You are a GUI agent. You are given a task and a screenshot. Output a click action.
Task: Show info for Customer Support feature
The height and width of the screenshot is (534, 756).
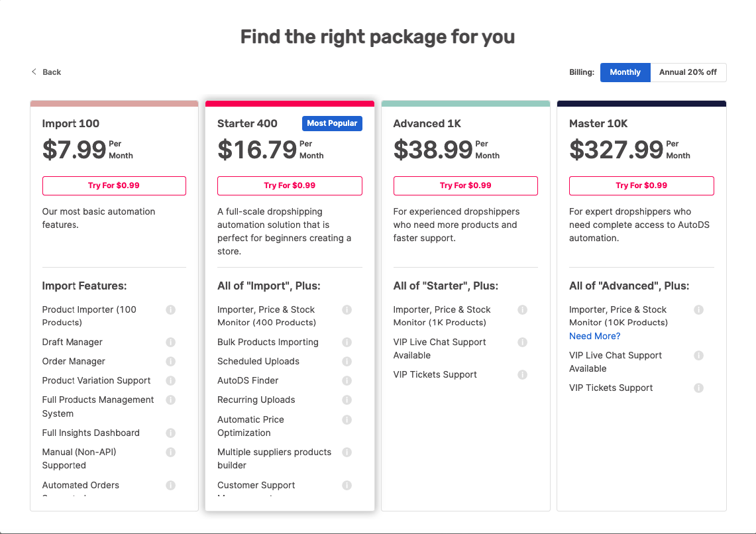tap(347, 486)
